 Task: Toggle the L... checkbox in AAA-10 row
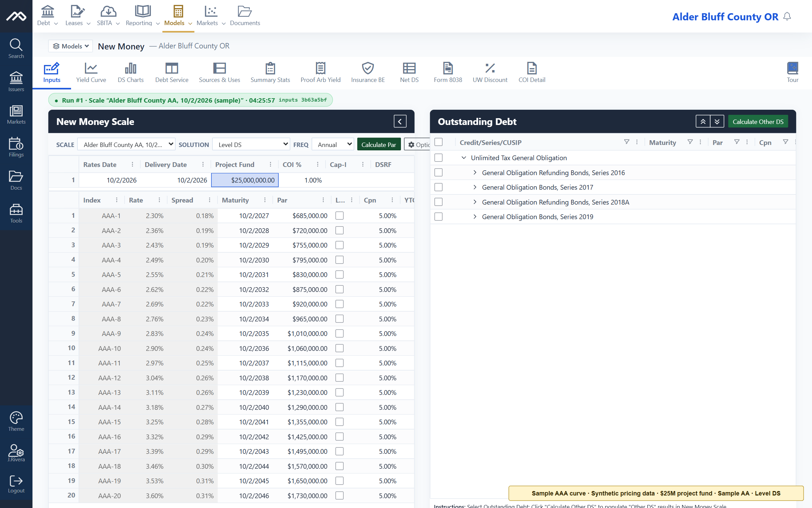coord(339,348)
